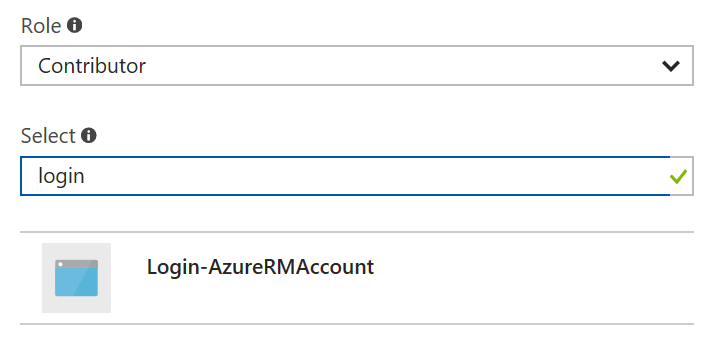
Task: Click the info icon beside Role
Action: click(x=74, y=25)
